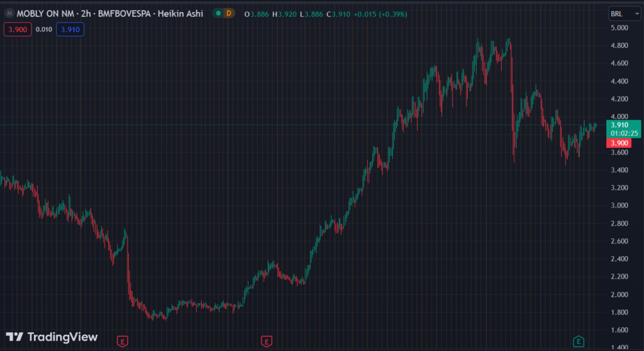644x351 pixels.
Task: Click the orange D data indicator
Action: (229, 14)
